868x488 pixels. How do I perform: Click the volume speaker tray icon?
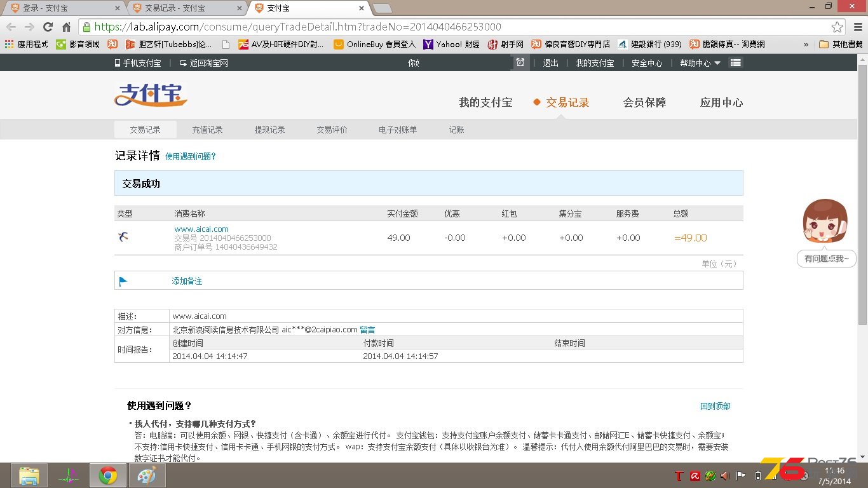pyautogui.click(x=725, y=475)
